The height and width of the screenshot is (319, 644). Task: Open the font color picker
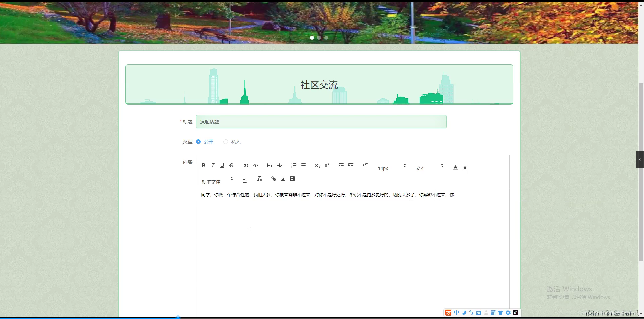coord(455,167)
